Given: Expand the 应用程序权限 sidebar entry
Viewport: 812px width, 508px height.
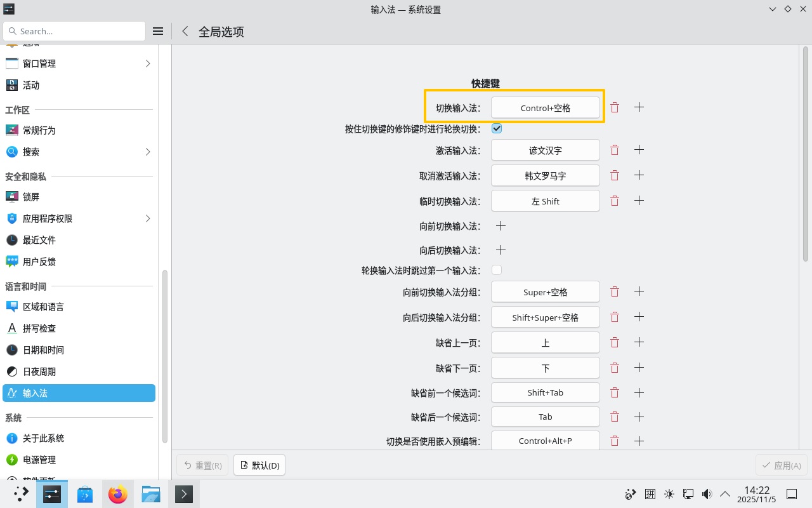Looking at the screenshot, I should 147,218.
